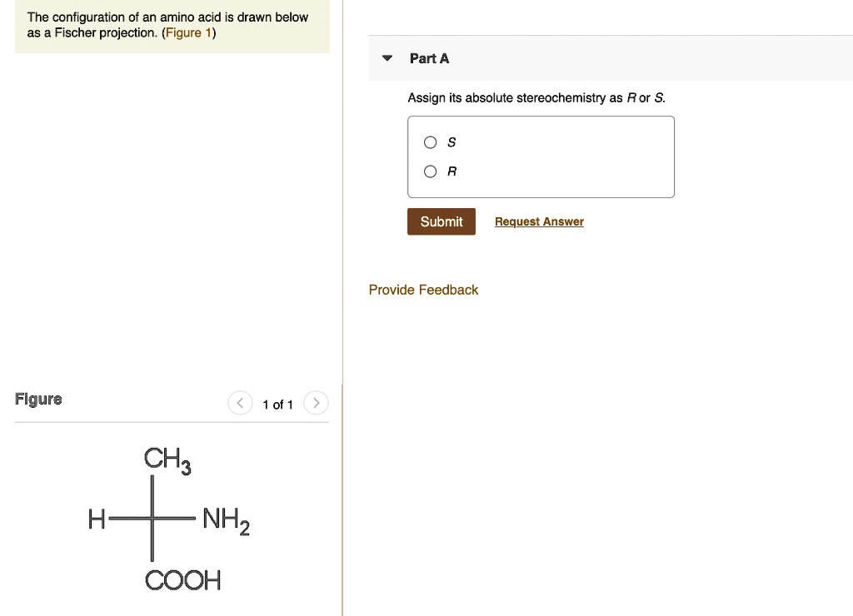The width and height of the screenshot is (853, 616).
Task: Open the Provide Feedback link
Action: 423,290
